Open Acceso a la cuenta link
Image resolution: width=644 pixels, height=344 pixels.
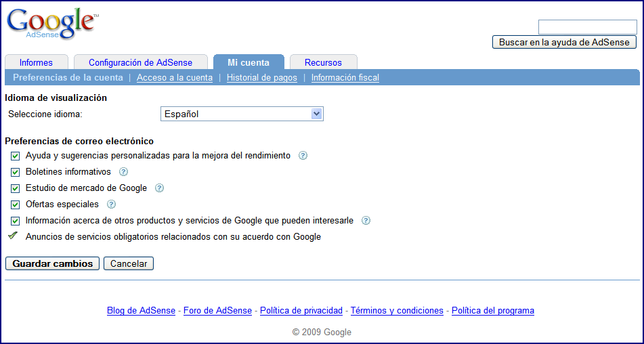pos(175,77)
